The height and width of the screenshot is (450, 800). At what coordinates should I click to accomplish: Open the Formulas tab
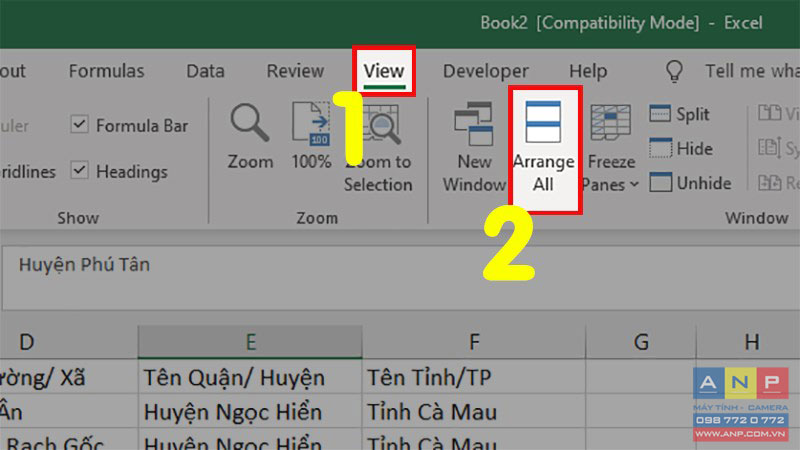click(107, 71)
